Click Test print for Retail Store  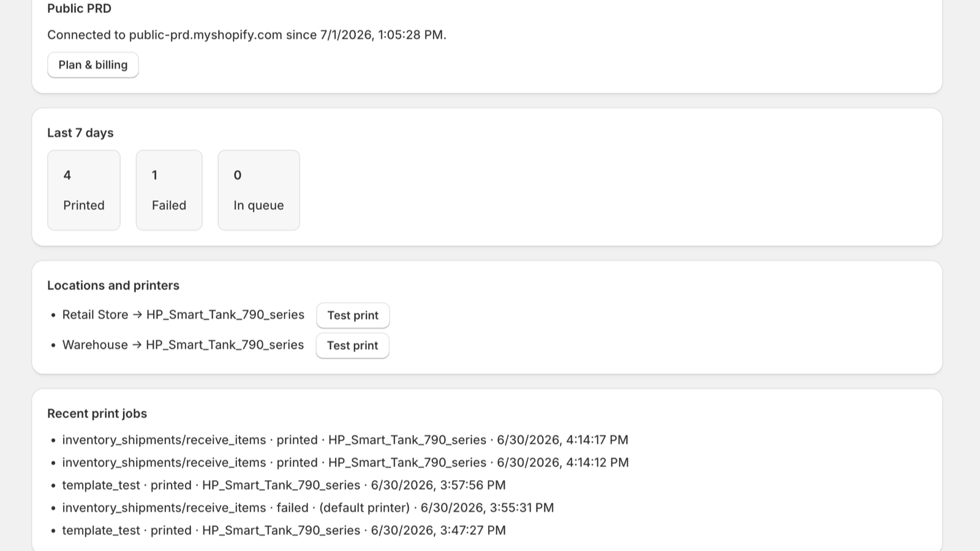click(x=353, y=315)
